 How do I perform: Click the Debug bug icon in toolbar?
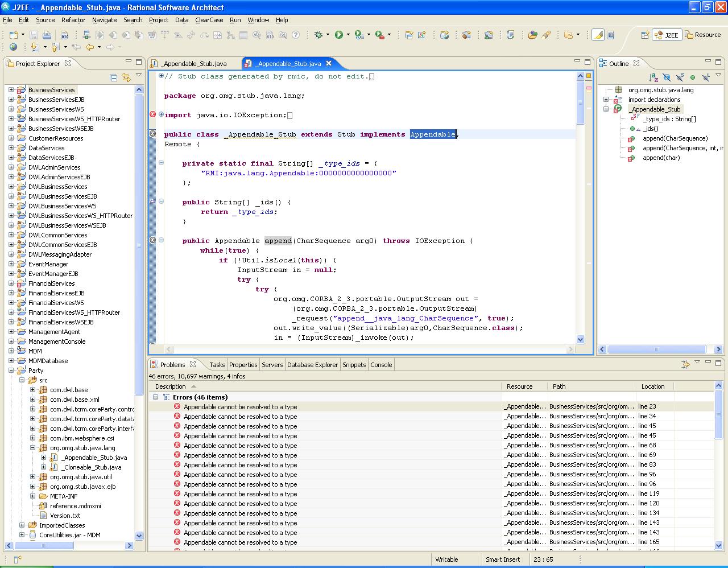[x=319, y=35]
